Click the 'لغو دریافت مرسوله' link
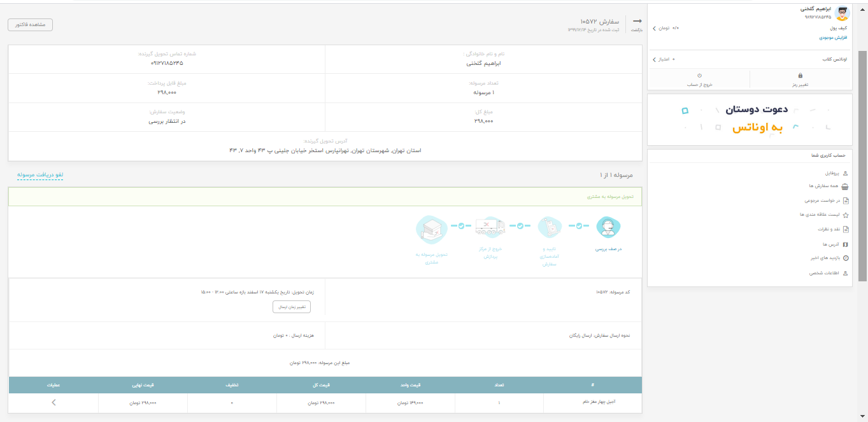The width and height of the screenshot is (868, 422). pyautogui.click(x=40, y=174)
